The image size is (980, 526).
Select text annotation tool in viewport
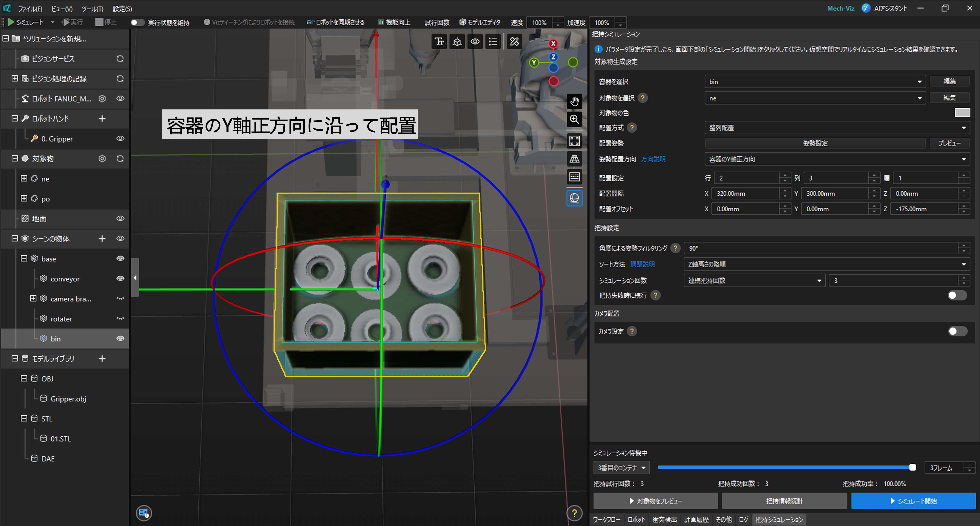[439, 41]
